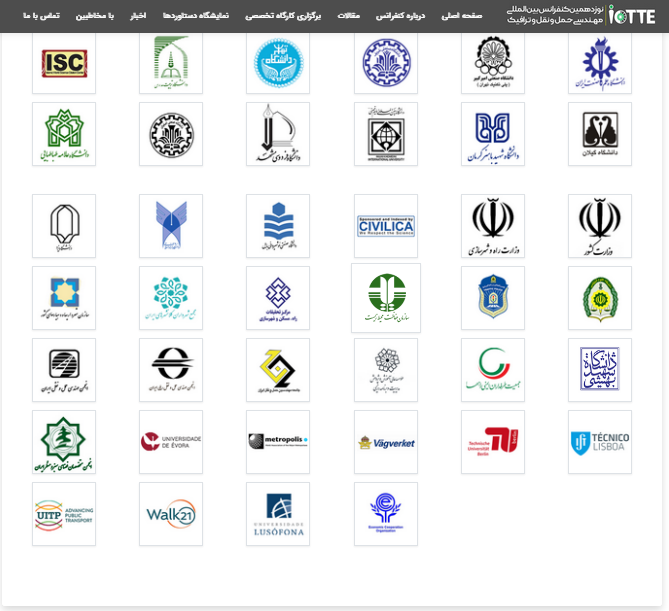Click the ISC logo thumbnail
Image resolution: width=669 pixels, height=611 pixels.
click(x=64, y=63)
